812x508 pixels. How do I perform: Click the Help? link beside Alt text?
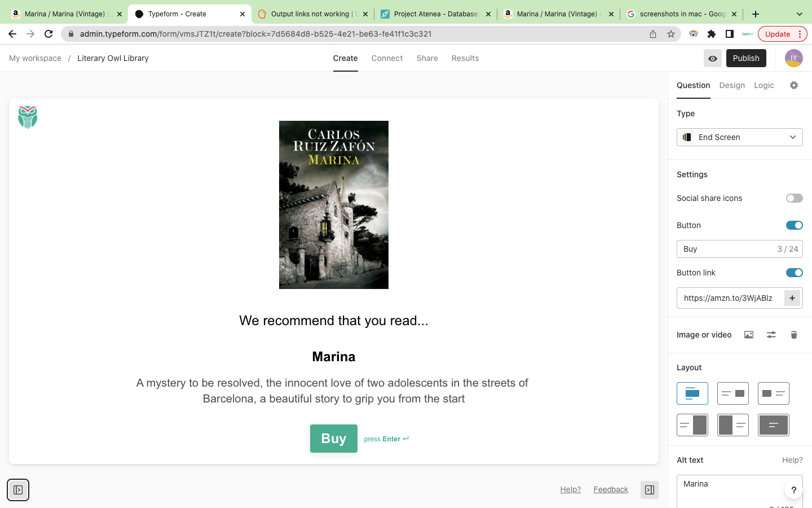pos(792,460)
